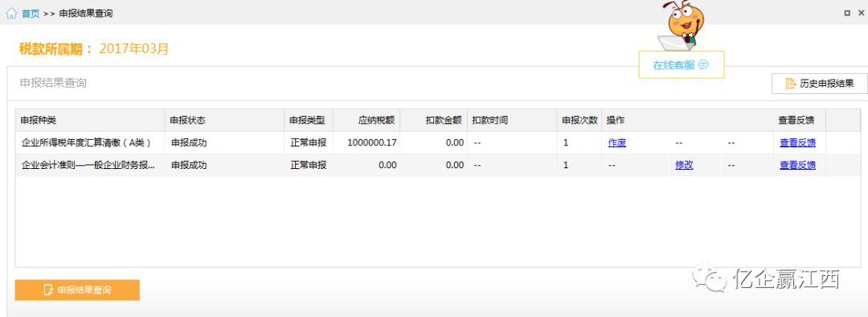This screenshot has height=317, width=868.
Task: Click the 扣款金额 column header
Action: [433, 120]
